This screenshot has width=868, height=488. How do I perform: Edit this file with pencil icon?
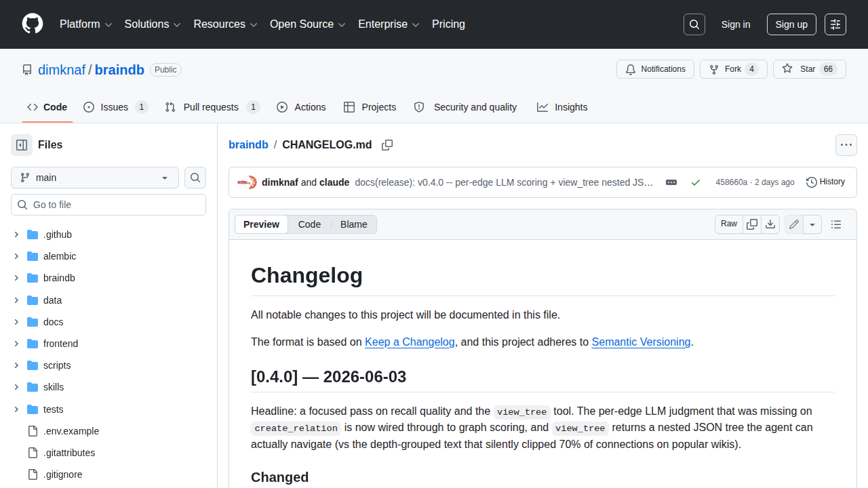794,224
